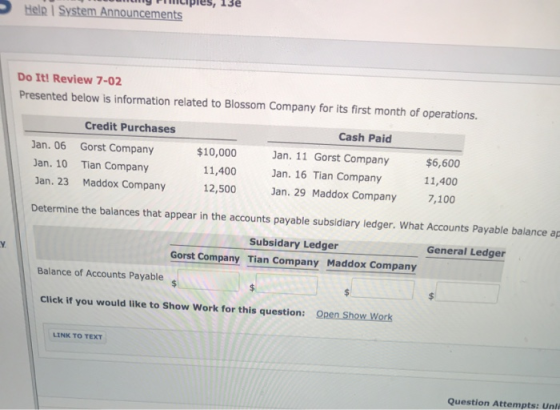This screenshot has height=410, width=560.
Task: Select the $6,600 Gorst cash paid amount
Action: (x=443, y=163)
